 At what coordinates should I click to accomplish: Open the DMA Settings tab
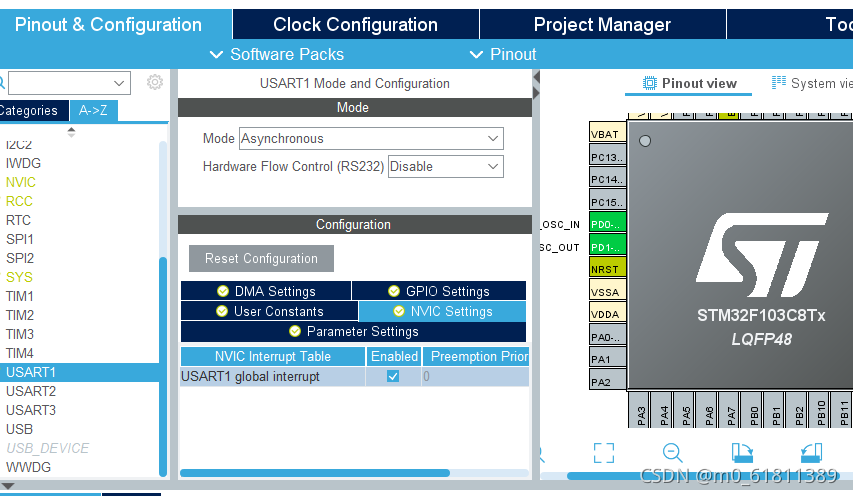pyautogui.click(x=266, y=291)
